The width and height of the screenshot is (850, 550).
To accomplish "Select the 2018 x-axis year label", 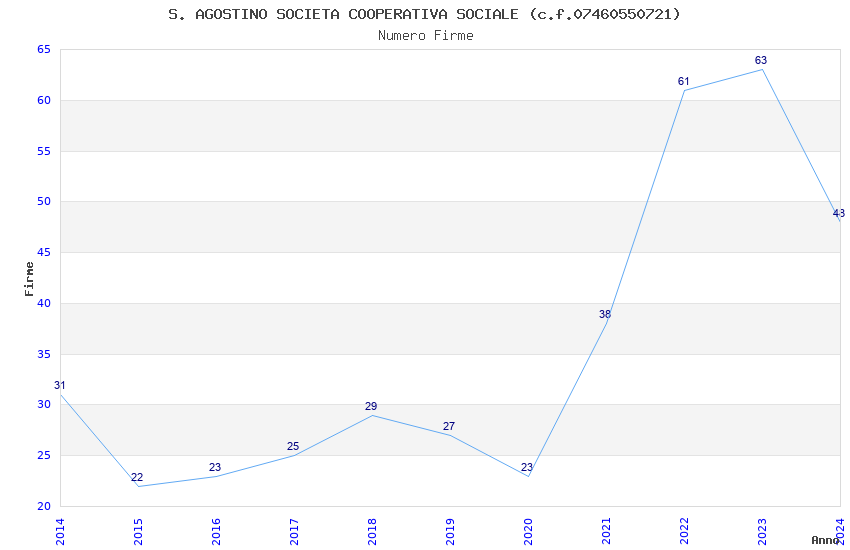I will [372, 532].
